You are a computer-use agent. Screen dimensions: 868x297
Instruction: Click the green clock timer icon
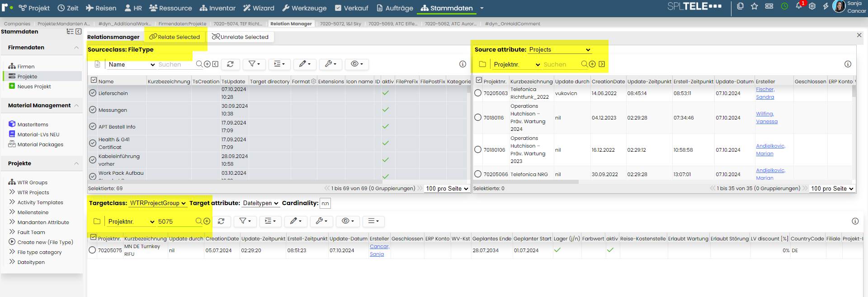[784, 6]
